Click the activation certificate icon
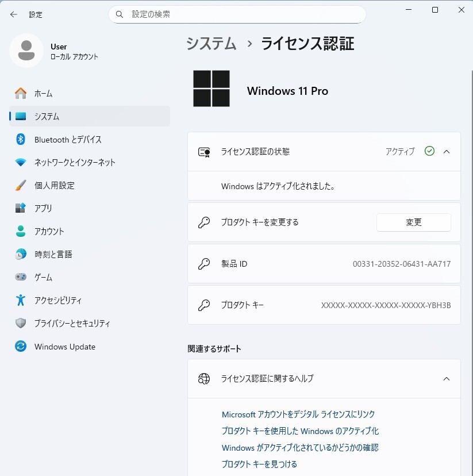This screenshot has width=473, height=476. (x=204, y=152)
